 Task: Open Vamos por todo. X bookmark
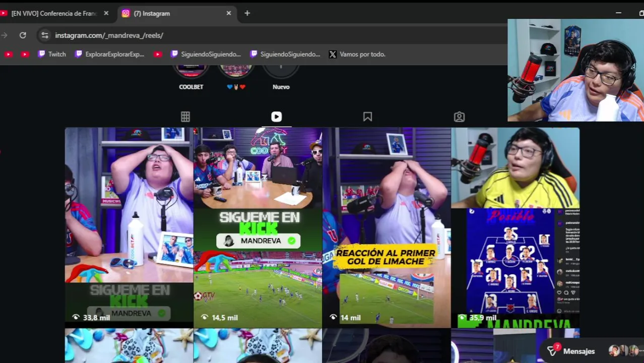click(x=357, y=54)
